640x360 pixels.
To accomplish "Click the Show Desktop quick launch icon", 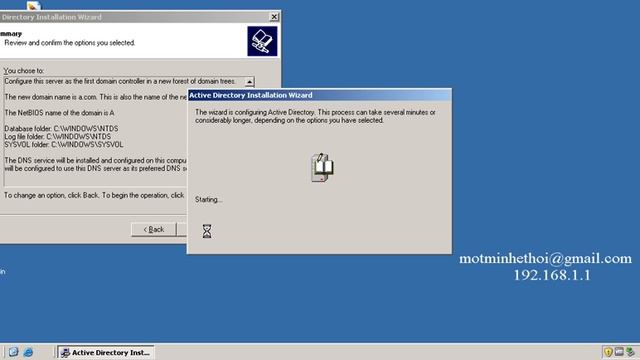I will (13, 352).
